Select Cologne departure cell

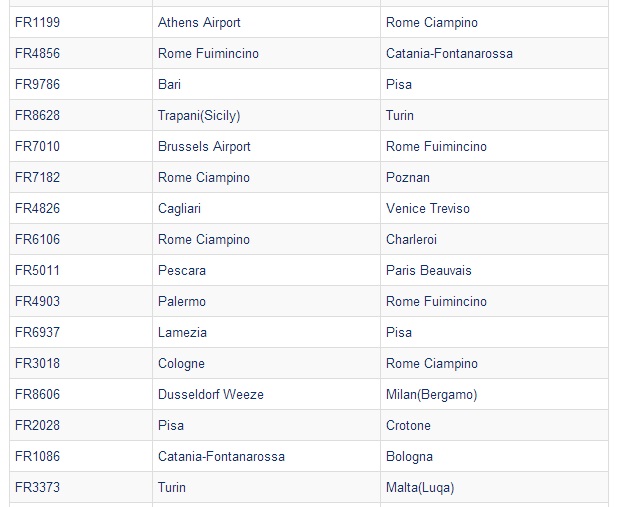(x=266, y=363)
